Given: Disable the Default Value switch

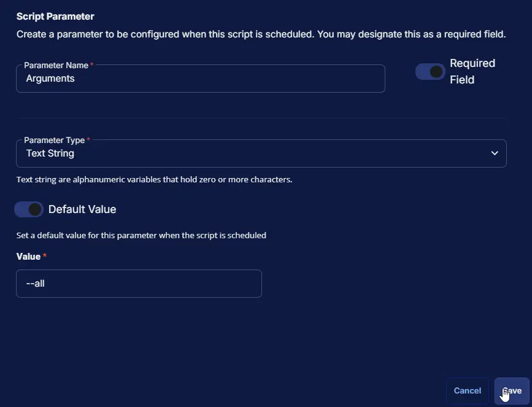Looking at the screenshot, I should (x=29, y=209).
